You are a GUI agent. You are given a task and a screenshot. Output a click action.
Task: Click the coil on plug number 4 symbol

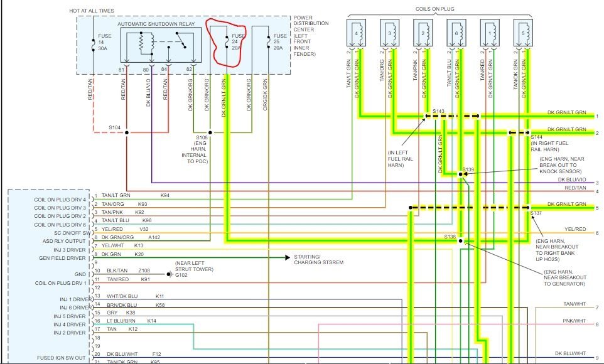[x=357, y=33]
